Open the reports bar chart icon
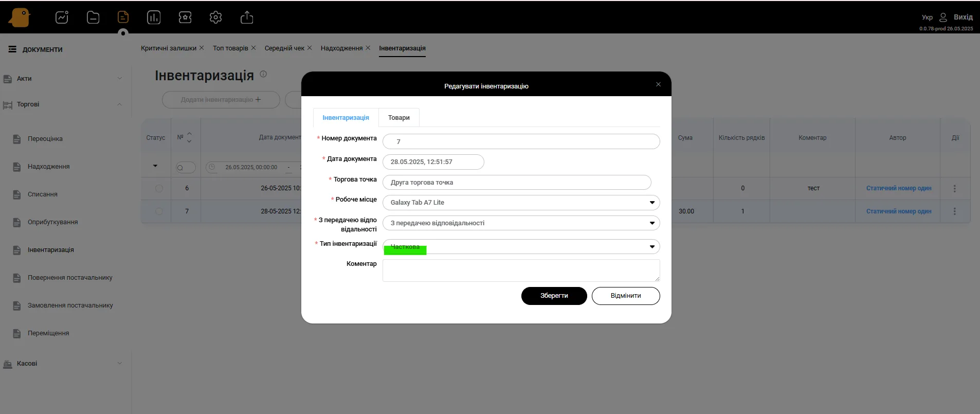This screenshot has width=980, height=414. [x=154, y=17]
